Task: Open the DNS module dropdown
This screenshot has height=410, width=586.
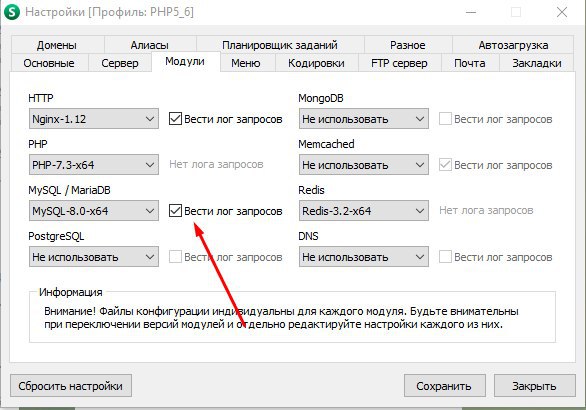Action: pyautogui.click(x=364, y=257)
